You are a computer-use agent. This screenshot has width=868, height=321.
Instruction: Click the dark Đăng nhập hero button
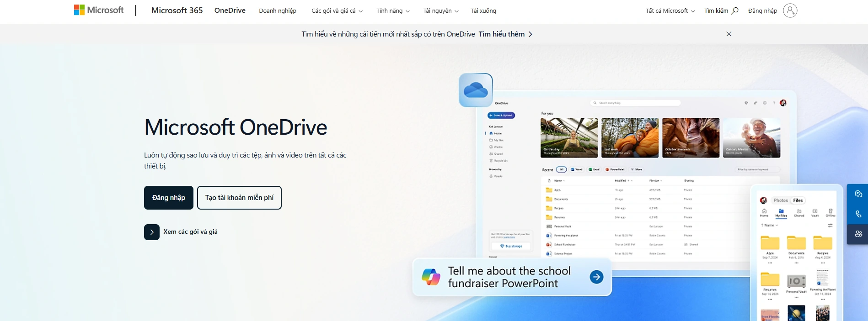(169, 198)
